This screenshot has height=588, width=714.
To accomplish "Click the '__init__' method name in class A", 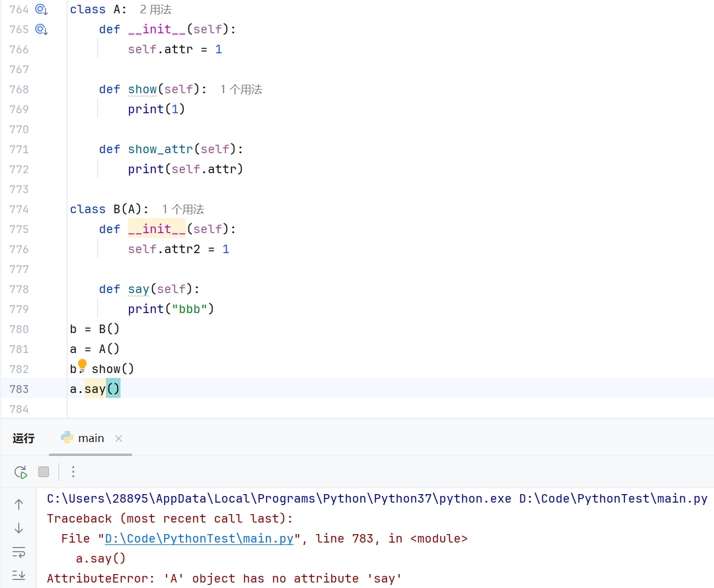I will coord(157,30).
